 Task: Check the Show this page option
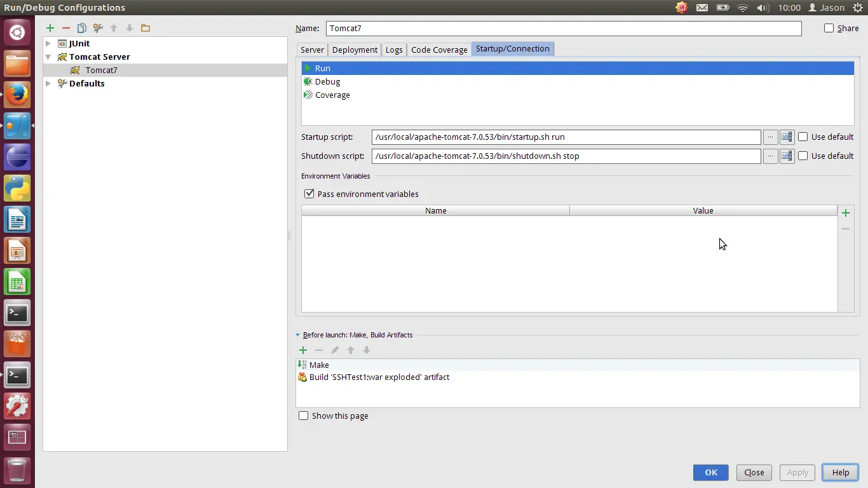point(304,416)
